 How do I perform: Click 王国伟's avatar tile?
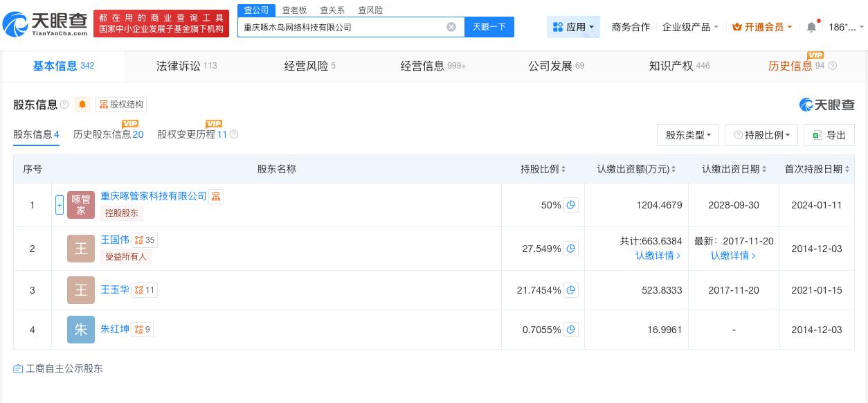coord(81,249)
